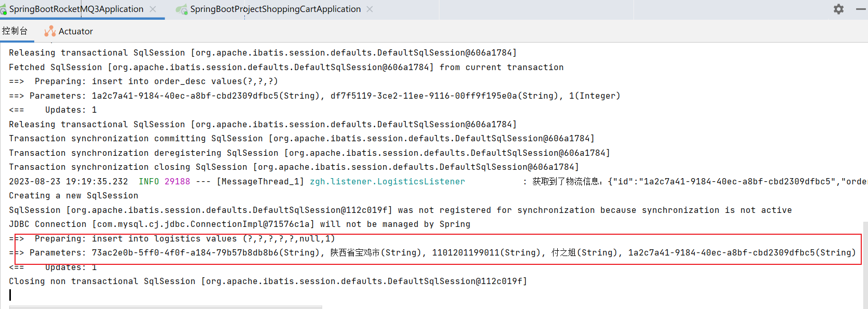Click parameter df7f5119-3ce2-11ee-9116-00ff9f195e0a(String)
The image size is (868, 309).
click(x=445, y=96)
